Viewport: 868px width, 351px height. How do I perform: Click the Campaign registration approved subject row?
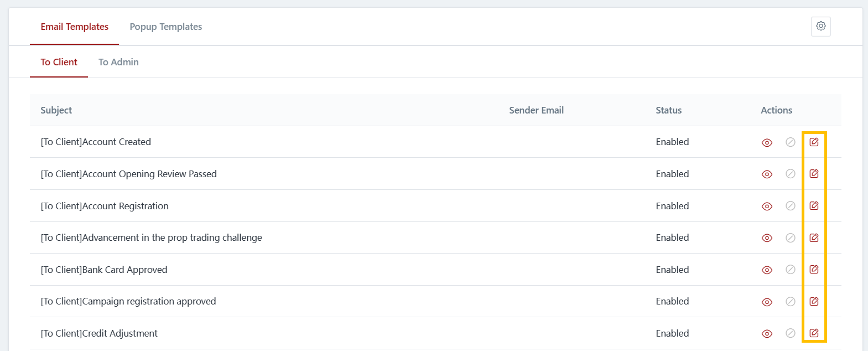pos(128,301)
